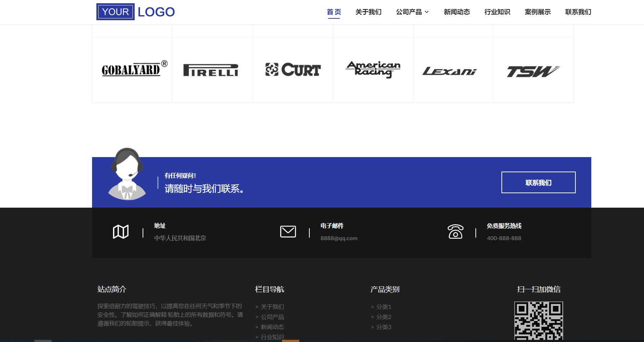Choose the Lexani brand logo
The image size is (644, 342).
pyautogui.click(x=449, y=71)
